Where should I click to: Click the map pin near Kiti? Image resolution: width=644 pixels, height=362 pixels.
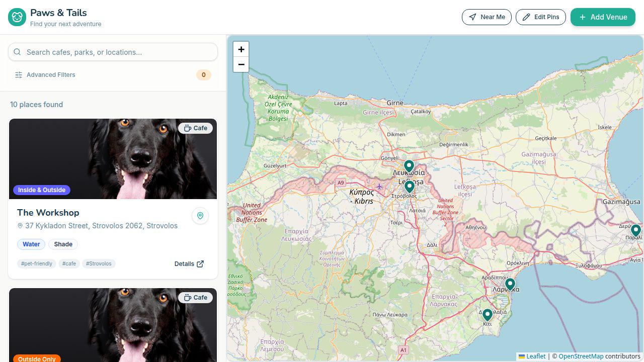tap(487, 315)
